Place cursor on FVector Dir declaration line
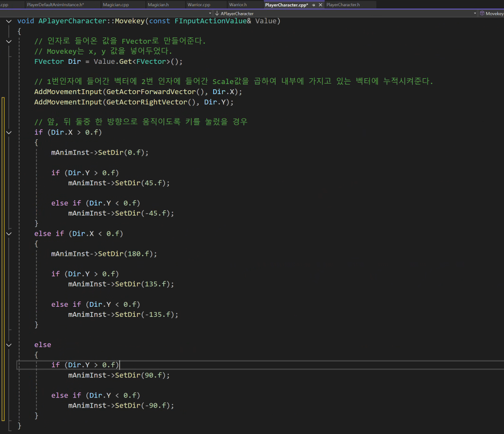Screen dimensions: 504x434 point(108,61)
